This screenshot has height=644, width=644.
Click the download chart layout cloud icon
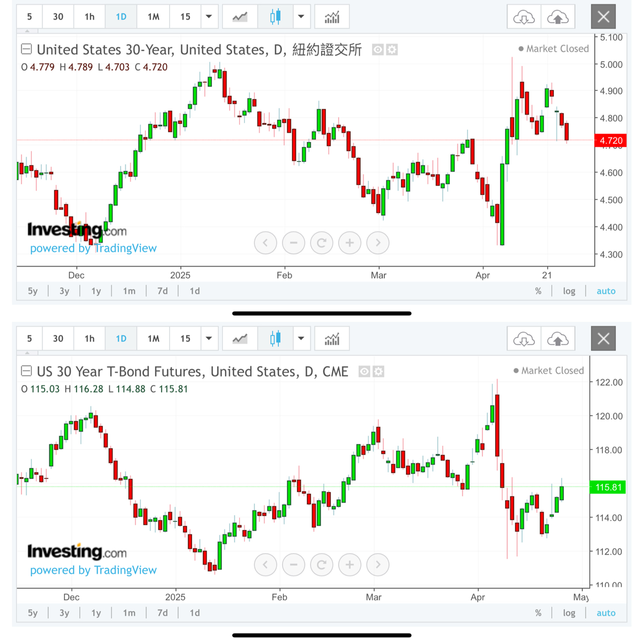524,17
